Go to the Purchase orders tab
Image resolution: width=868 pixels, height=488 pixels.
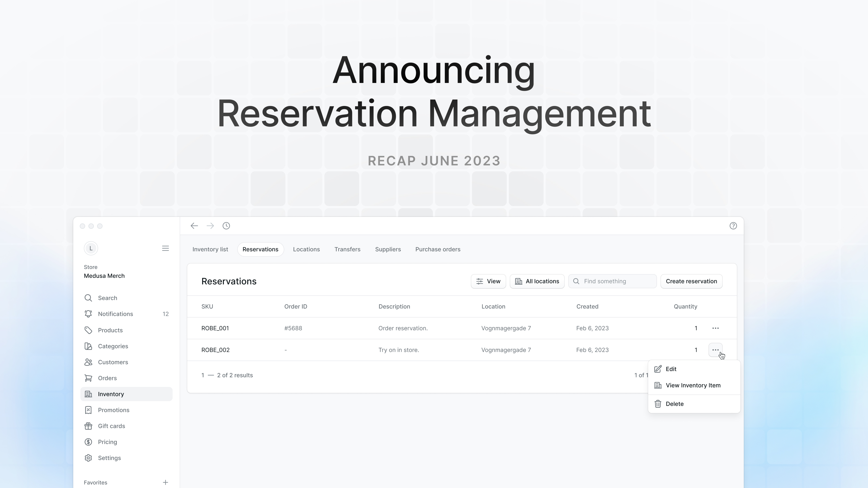(438, 249)
